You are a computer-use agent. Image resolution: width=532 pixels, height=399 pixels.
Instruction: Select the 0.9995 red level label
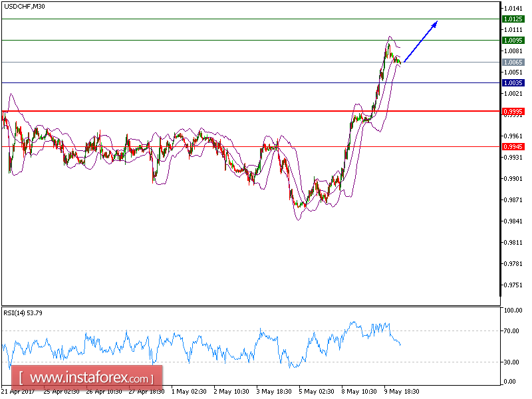click(513, 111)
